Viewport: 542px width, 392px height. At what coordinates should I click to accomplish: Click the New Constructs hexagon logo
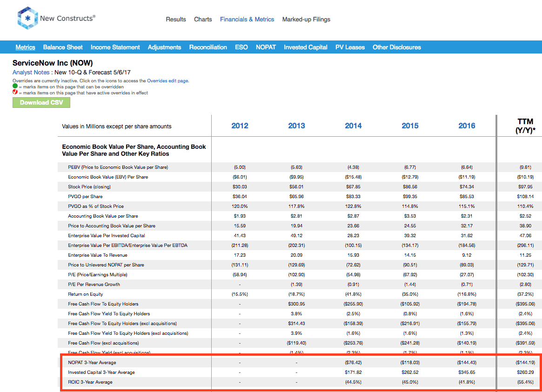point(27,18)
